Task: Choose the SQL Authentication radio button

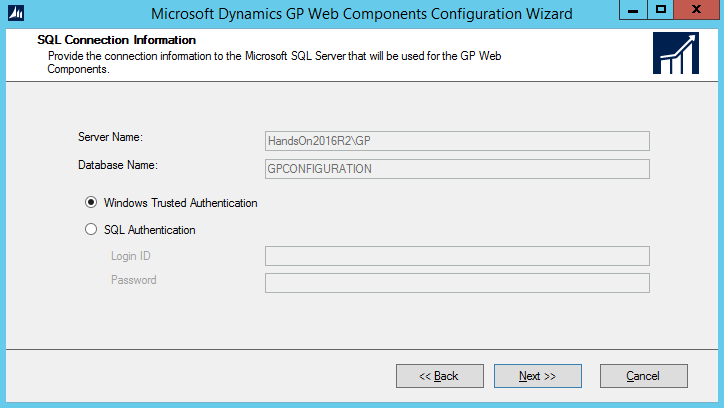Action: click(92, 230)
